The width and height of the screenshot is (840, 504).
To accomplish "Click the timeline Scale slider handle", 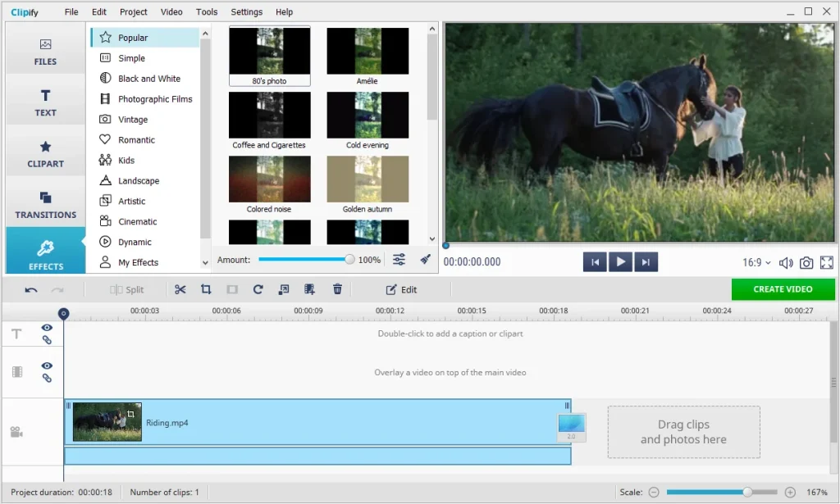I will 747,493.
